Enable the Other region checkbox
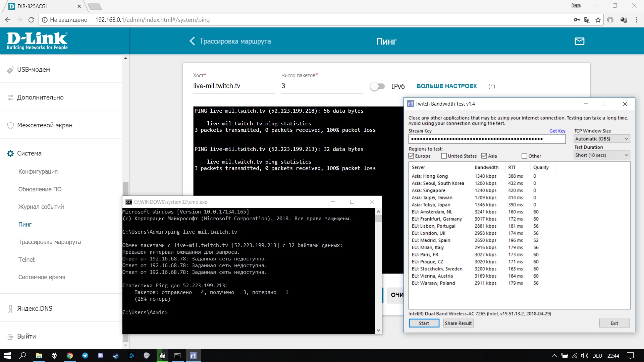The image size is (644, 362). coord(524,156)
